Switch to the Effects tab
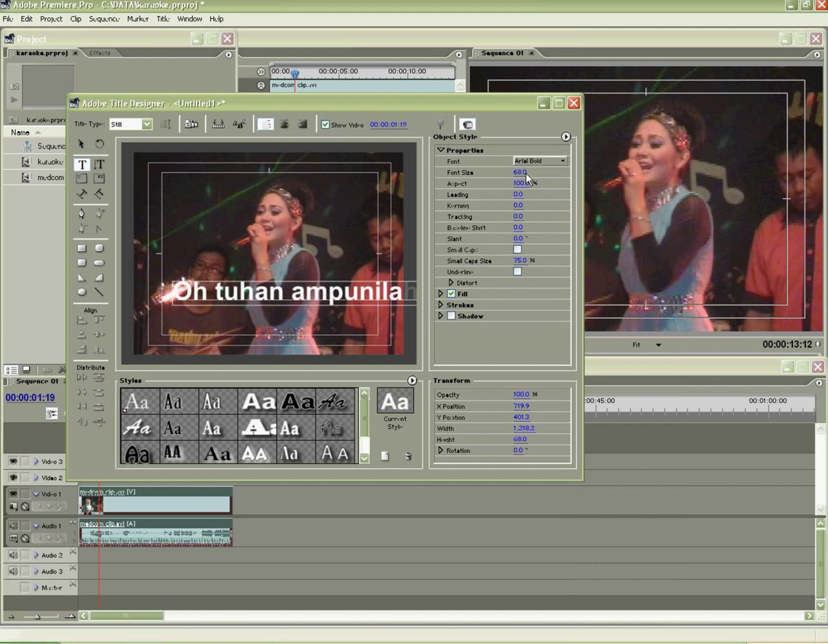Screen dimensions: 828x644 pyautogui.click(x=100, y=53)
